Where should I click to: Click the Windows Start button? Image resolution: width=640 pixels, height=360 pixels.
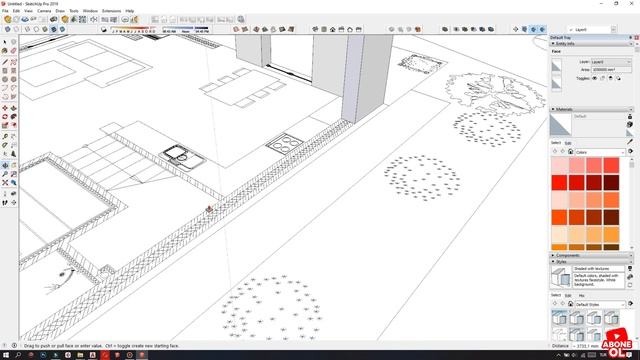[x=6, y=355]
